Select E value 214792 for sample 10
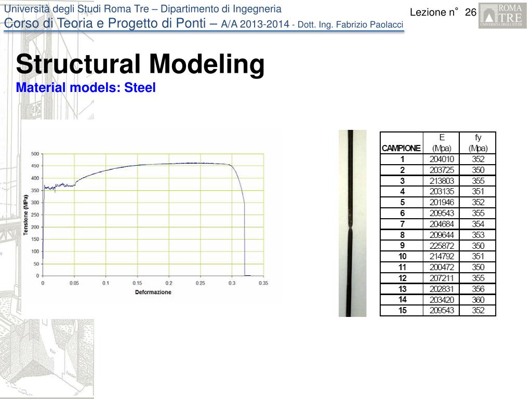The image size is (532, 399). (x=442, y=256)
